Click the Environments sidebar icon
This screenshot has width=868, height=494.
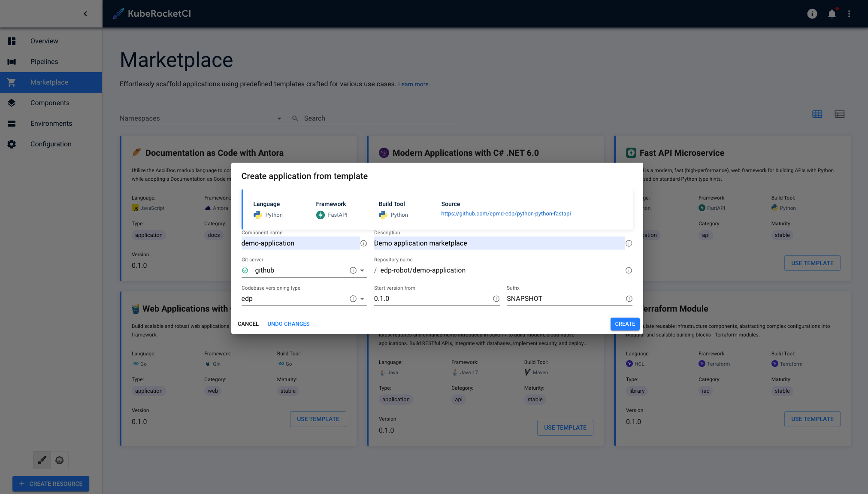[x=11, y=123]
